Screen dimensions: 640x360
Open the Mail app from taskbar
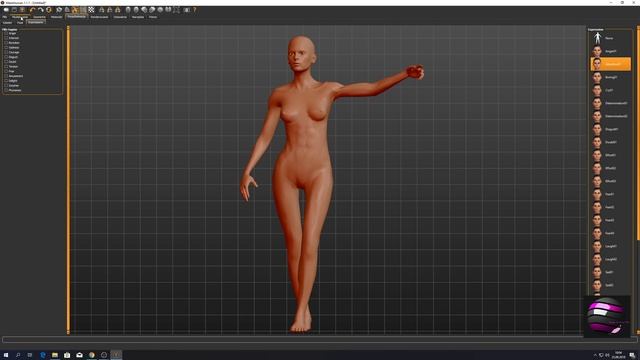(x=79, y=355)
